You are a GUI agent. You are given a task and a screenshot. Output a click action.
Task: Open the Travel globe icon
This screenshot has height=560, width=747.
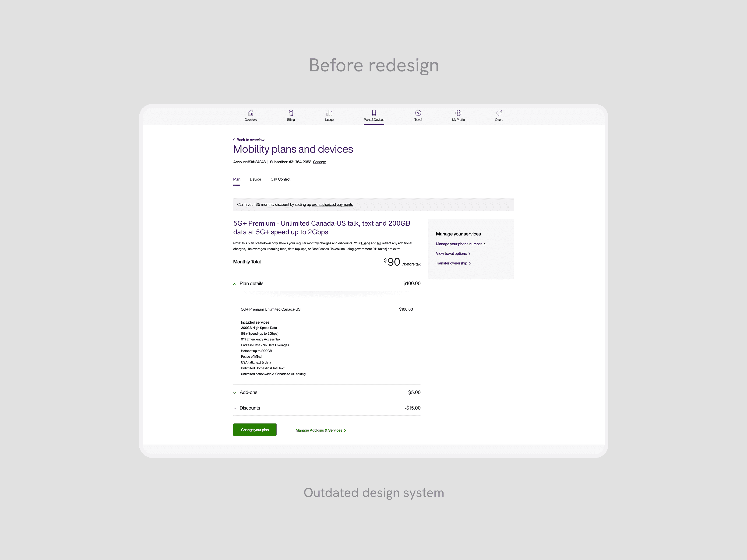tap(418, 113)
